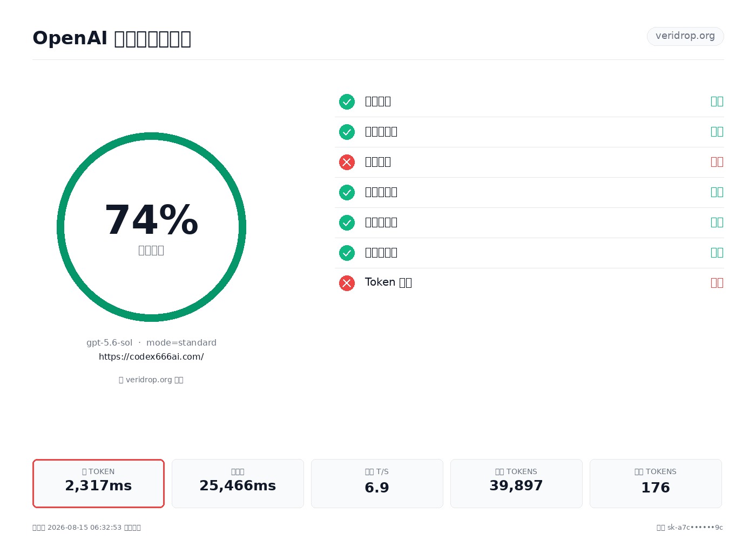This screenshot has height=540, width=756.
Task: Select the 39,897 TOKENS stat card
Action: click(516, 483)
